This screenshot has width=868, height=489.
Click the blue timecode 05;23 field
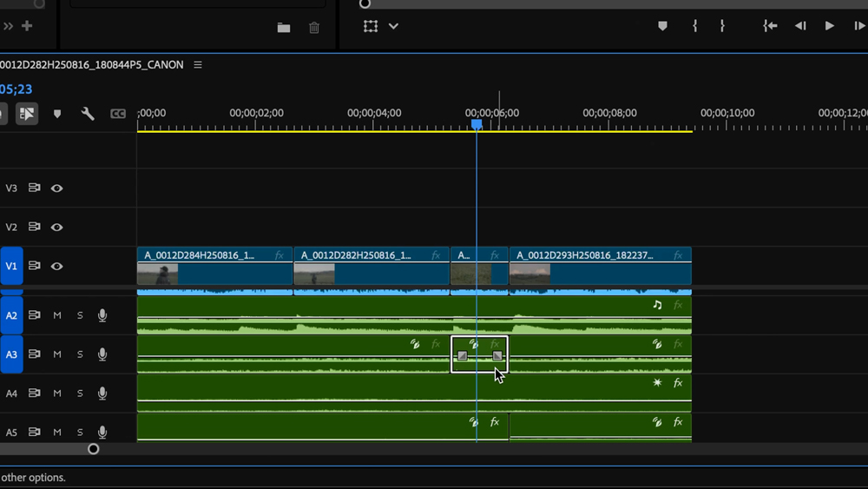(16, 89)
